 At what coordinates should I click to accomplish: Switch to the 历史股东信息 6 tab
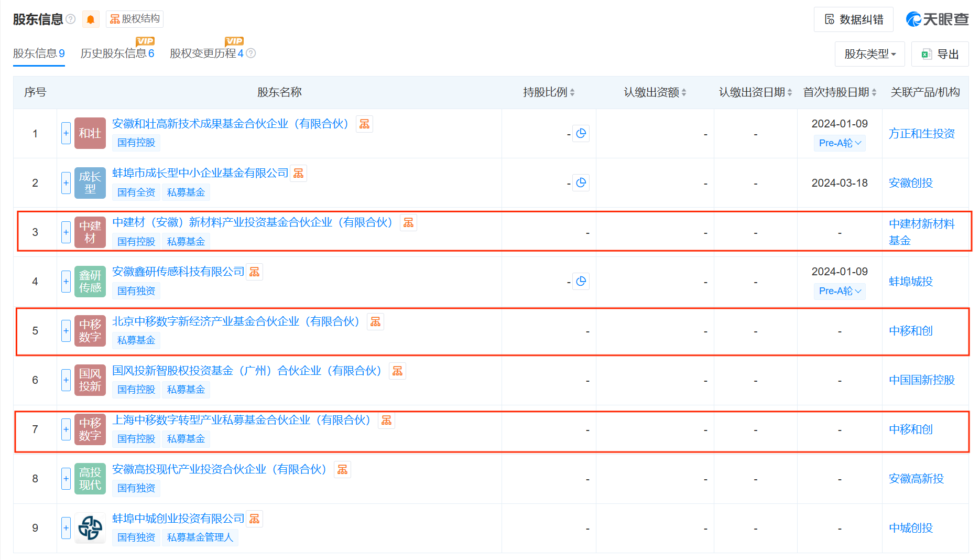(x=117, y=53)
